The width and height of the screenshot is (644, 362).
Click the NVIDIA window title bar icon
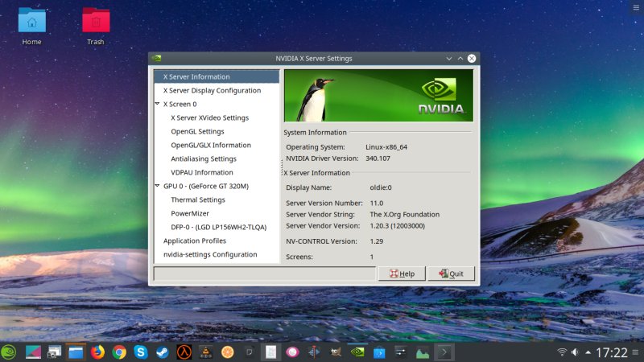tap(156, 58)
